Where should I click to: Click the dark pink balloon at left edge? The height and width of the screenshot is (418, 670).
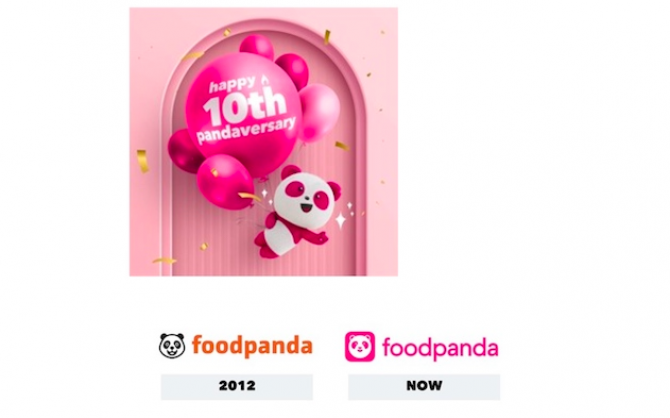[184, 150]
